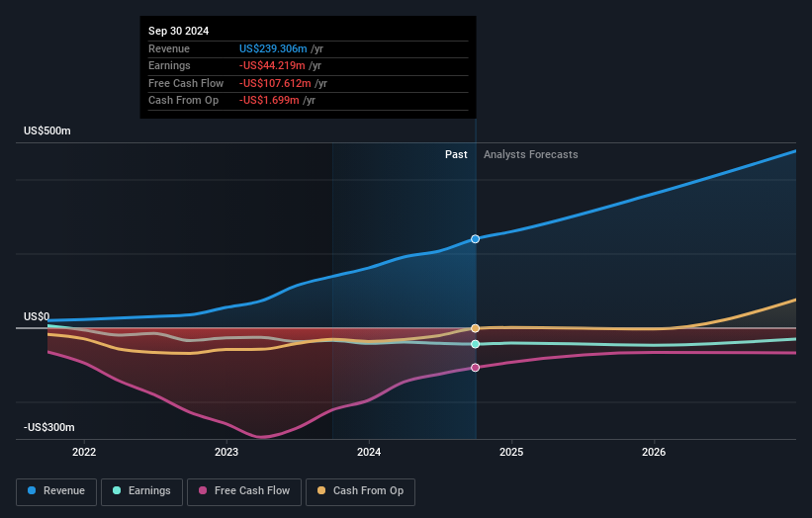
Task: Click the Revenue label in tooltip
Action: coord(169,48)
